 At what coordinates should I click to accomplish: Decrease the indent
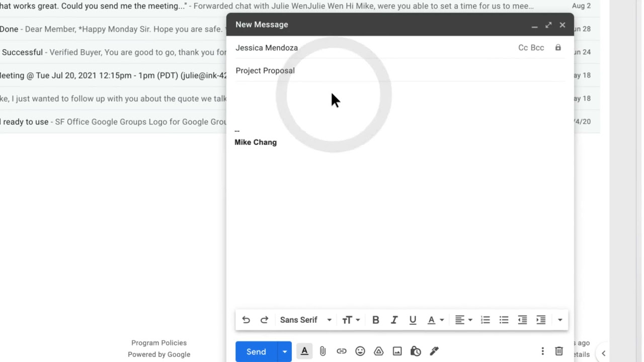522,320
